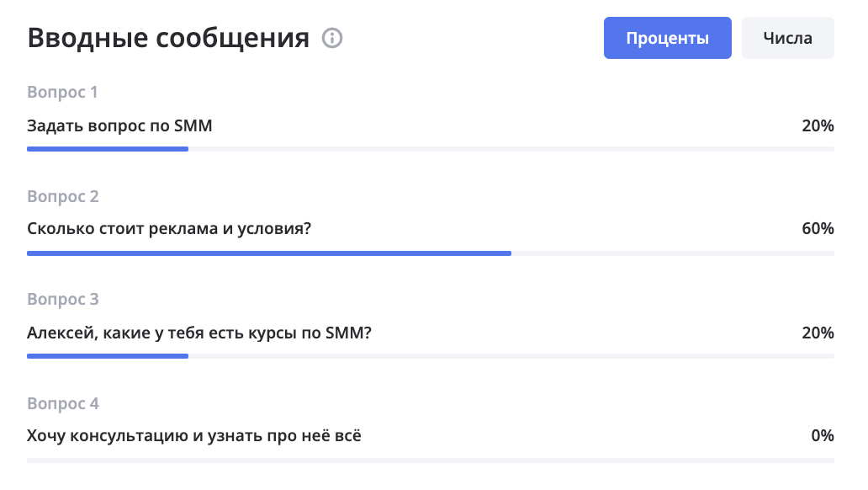Click the empty Вопрос 4 progress bar

[x=431, y=460]
